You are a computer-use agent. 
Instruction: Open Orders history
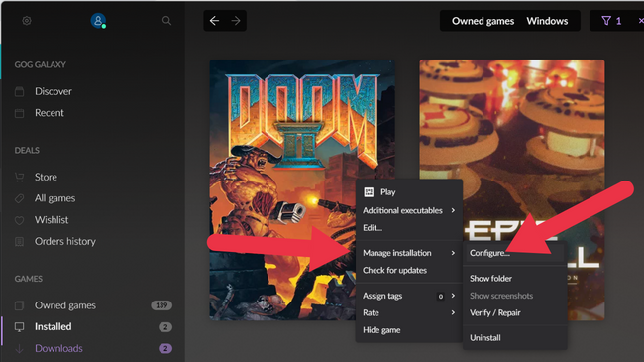click(x=64, y=241)
